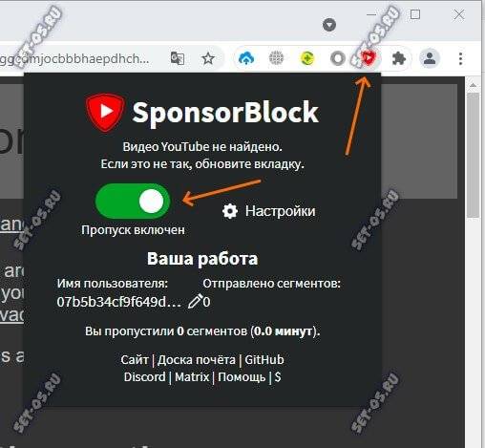
Task: Open the user profile avatar icon
Action: [x=430, y=58]
